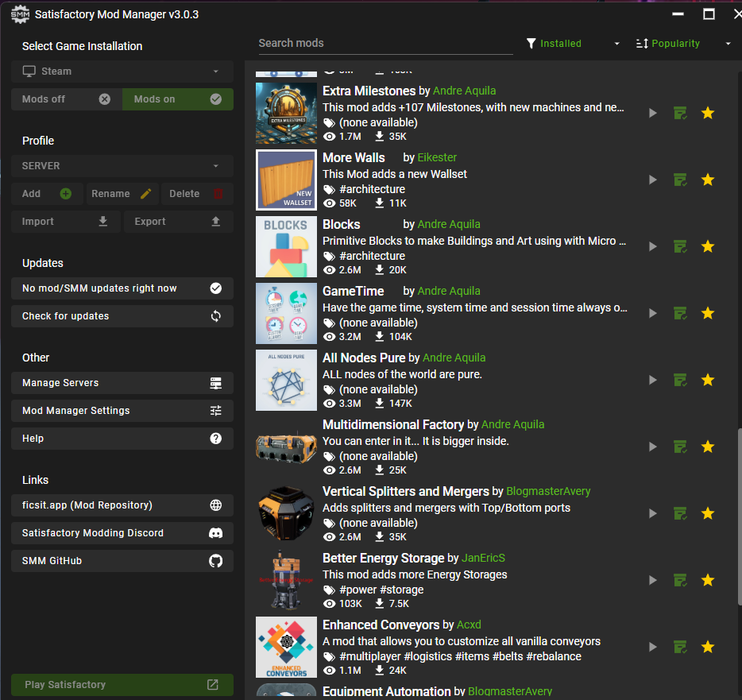Open the SERVER profile dropdown
This screenshot has width=742, height=700.
pos(122,166)
